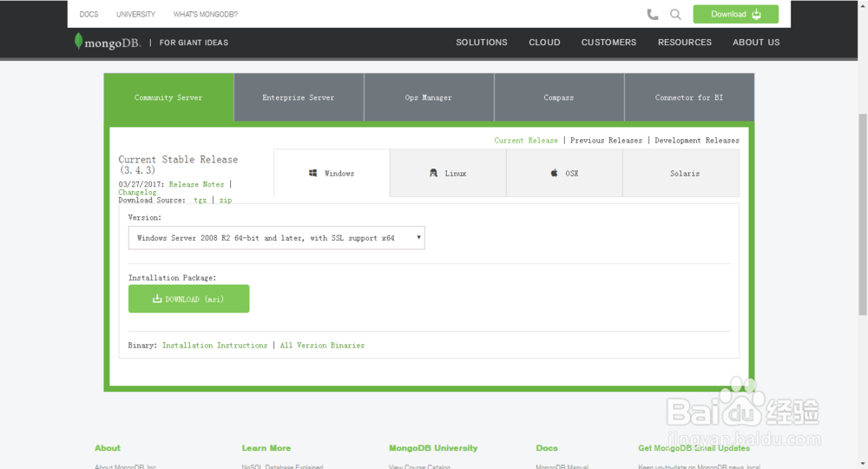Open the Version dropdown selector
Viewport: 868px width, 469px height.
pos(277,238)
